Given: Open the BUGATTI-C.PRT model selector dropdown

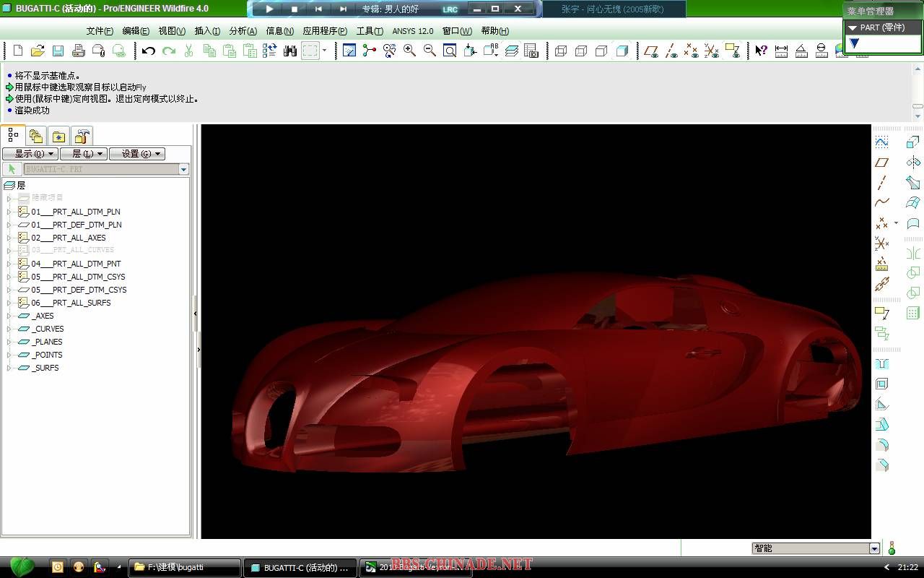Looking at the screenshot, I should [x=184, y=169].
